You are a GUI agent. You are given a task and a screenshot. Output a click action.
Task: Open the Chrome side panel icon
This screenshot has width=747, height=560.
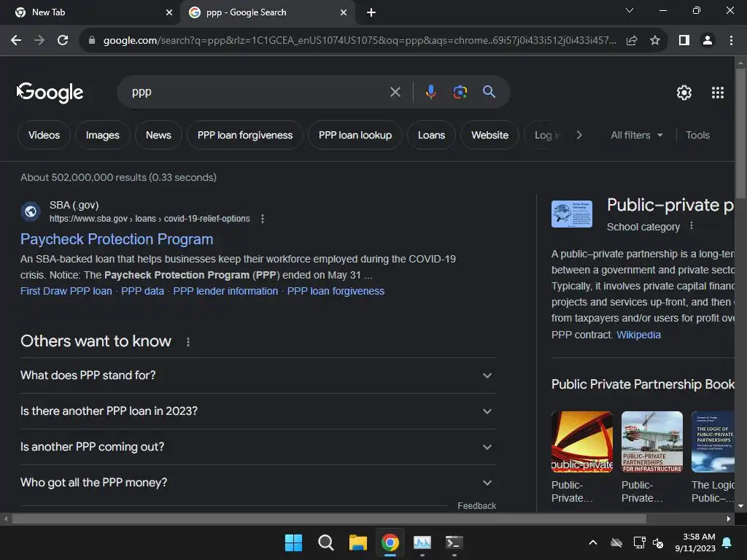[684, 41]
